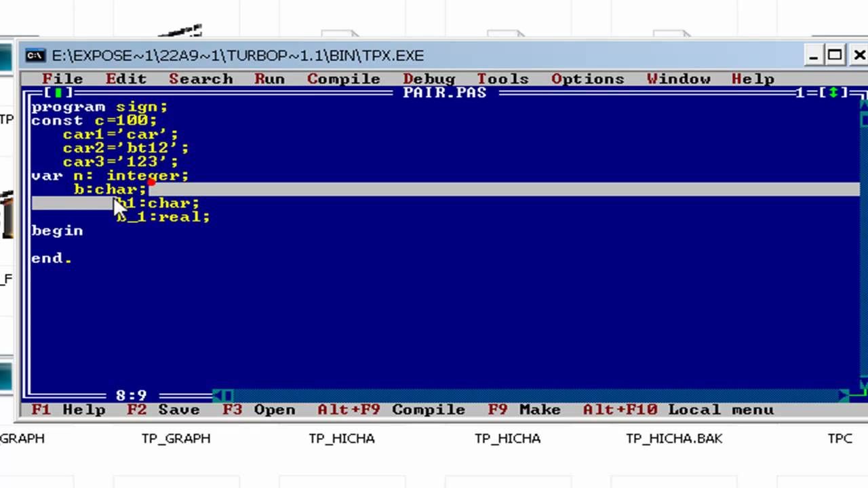Open the Tools menu
Viewport: 868px width, 488px height.
tap(502, 79)
